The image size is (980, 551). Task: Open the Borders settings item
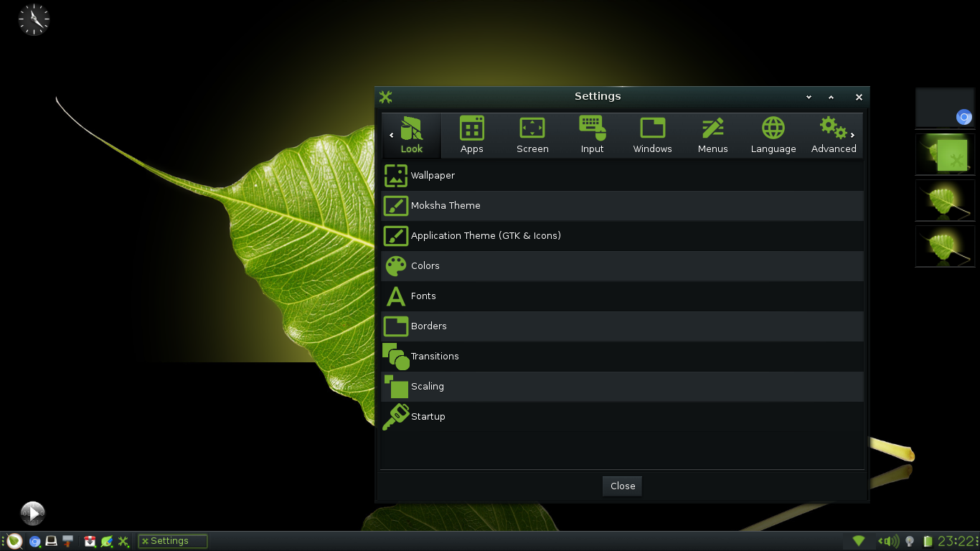click(x=428, y=326)
